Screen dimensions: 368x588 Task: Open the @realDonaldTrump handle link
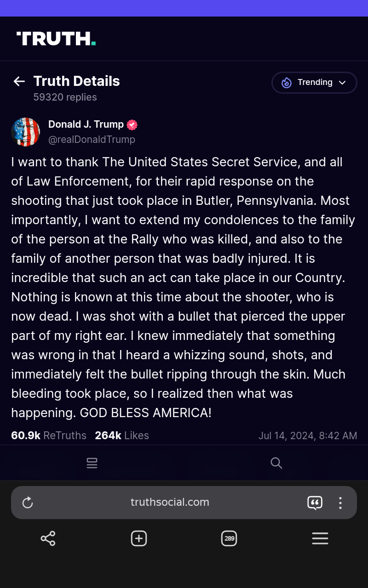click(x=92, y=140)
